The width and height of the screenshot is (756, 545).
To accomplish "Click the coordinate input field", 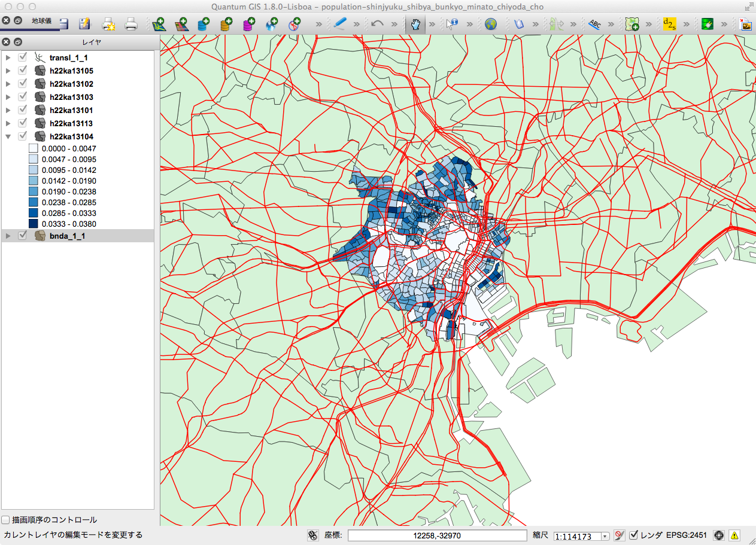I will pyautogui.click(x=437, y=535).
